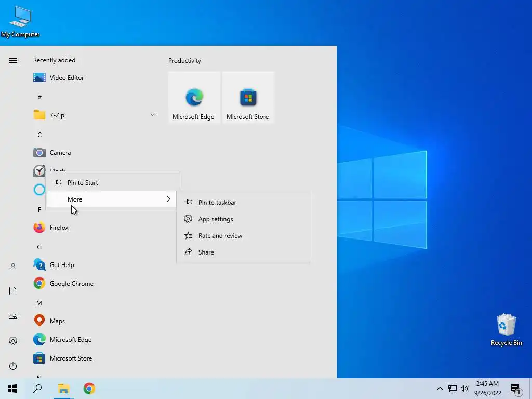The image size is (532, 399).
Task: Click the Microsoft Store tile
Action: pyautogui.click(x=248, y=97)
